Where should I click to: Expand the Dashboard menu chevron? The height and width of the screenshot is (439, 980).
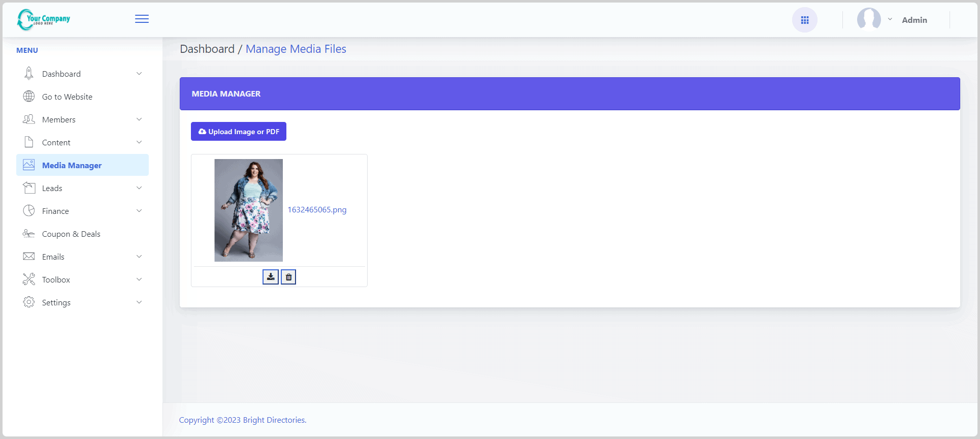(x=139, y=74)
